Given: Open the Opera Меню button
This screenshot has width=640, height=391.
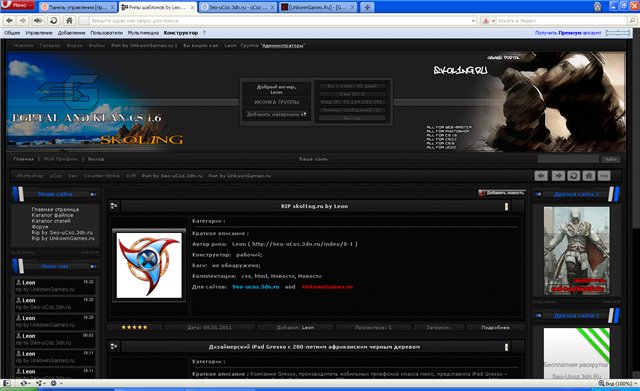Looking at the screenshot, I should pyautogui.click(x=17, y=5).
